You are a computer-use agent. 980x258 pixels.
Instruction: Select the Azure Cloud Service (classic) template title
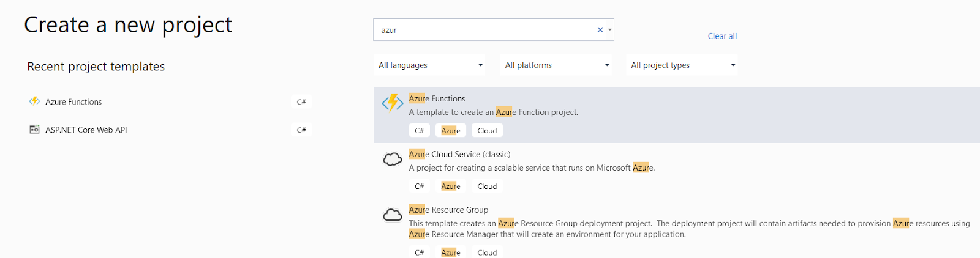(459, 154)
